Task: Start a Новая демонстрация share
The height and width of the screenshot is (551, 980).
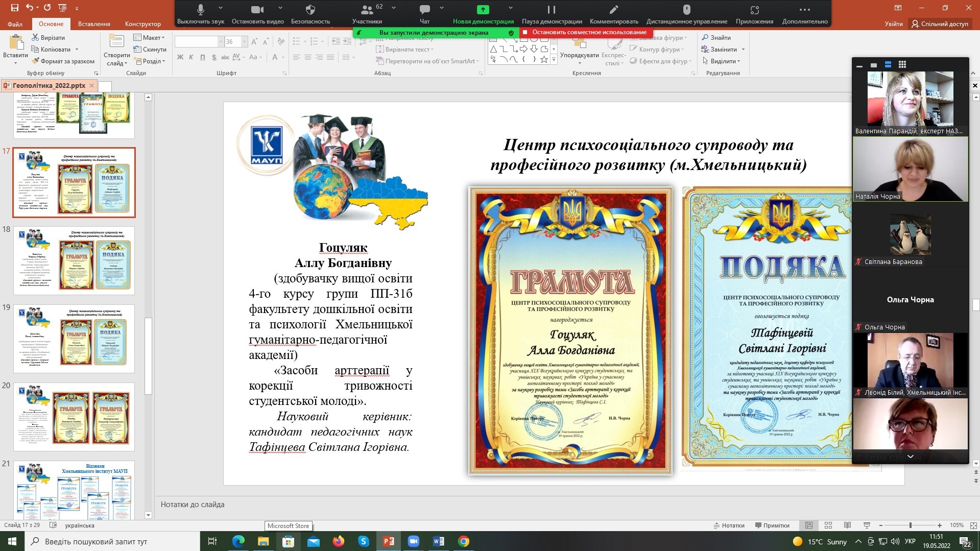Action: tap(483, 10)
